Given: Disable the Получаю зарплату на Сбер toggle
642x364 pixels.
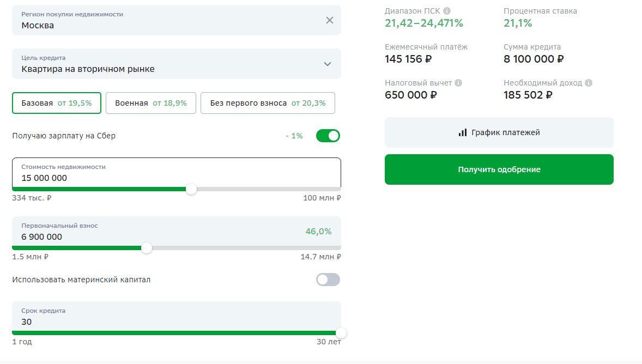Looking at the screenshot, I should point(328,136).
